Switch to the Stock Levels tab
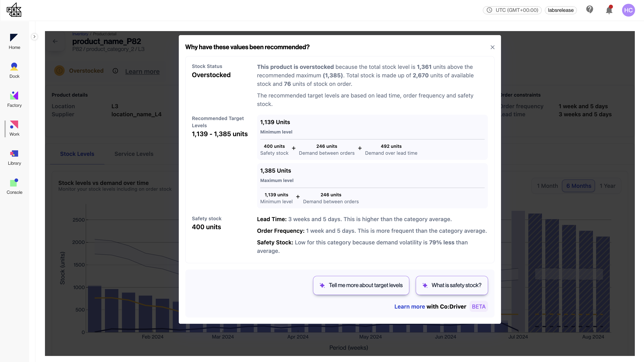The width and height of the screenshot is (644, 362). (77, 154)
